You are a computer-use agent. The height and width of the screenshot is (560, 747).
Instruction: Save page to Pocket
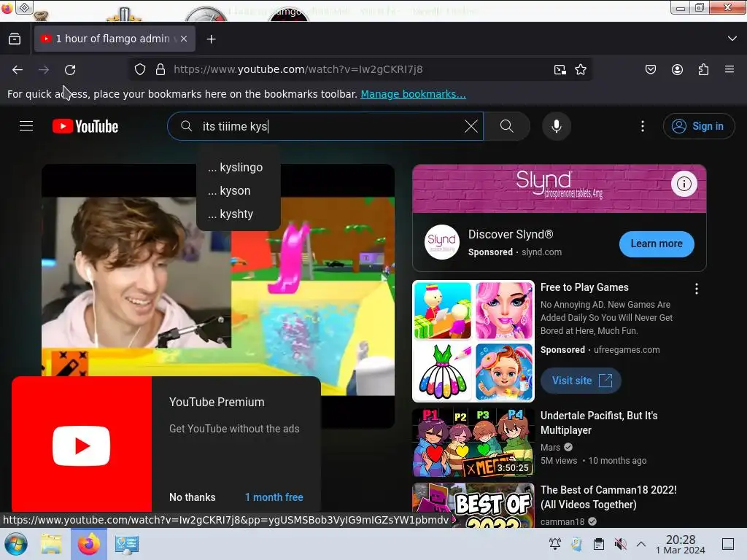click(650, 69)
